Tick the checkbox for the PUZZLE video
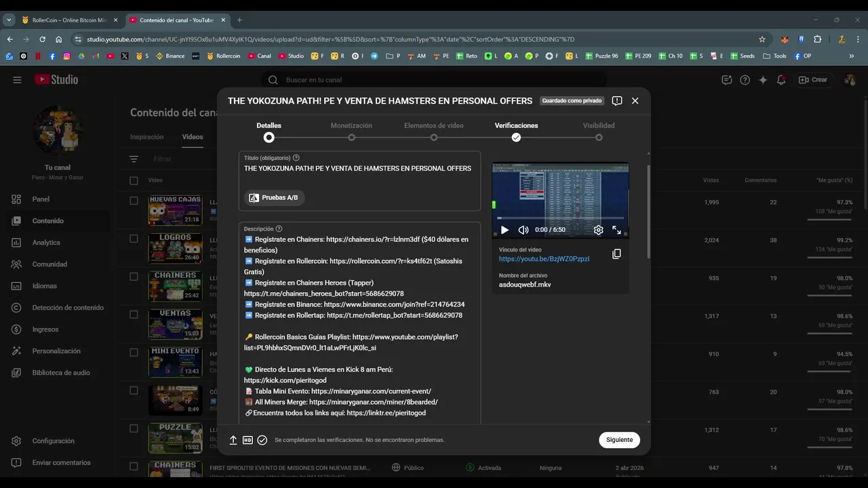The width and height of the screenshot is (868, 488). tap(134, 428)
